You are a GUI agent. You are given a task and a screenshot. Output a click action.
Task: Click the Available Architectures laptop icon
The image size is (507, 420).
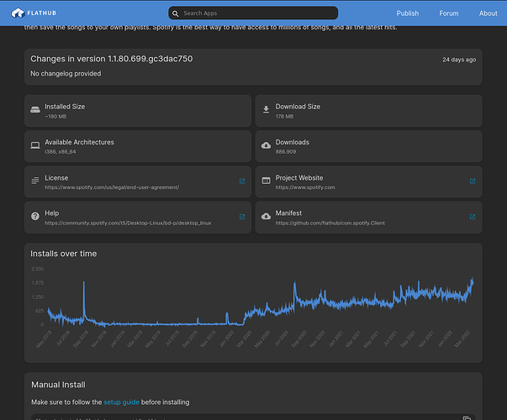coord(35,145)
